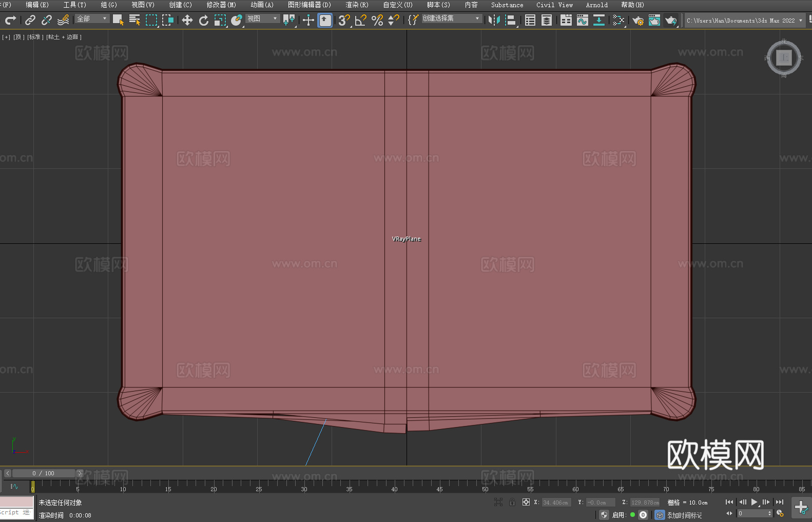
Task: Open 修改器(M) menu
Action: (x=221, y=5)
